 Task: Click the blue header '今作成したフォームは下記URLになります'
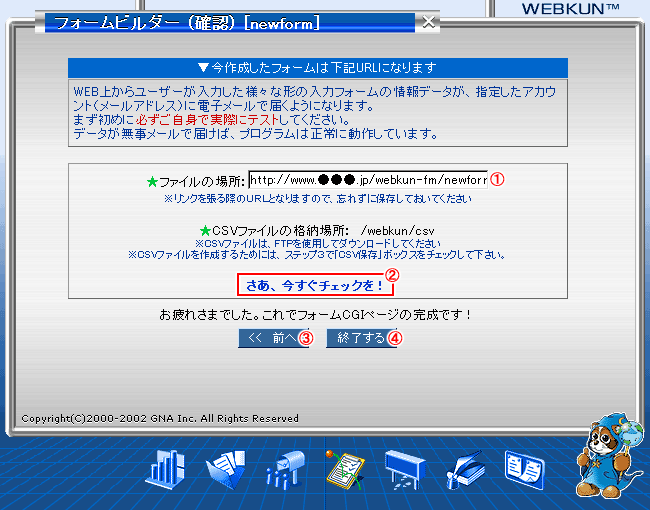click(317, 68)
